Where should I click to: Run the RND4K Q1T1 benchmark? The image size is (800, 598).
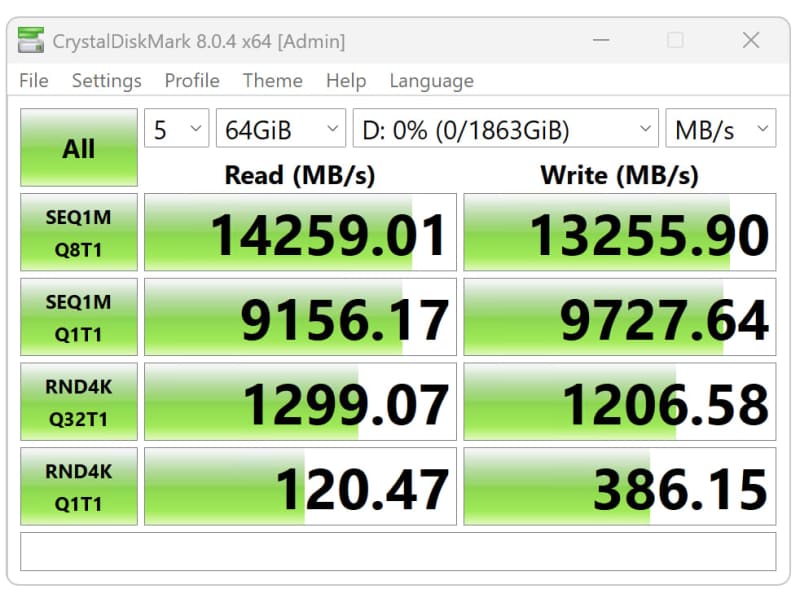coord(79,486)
